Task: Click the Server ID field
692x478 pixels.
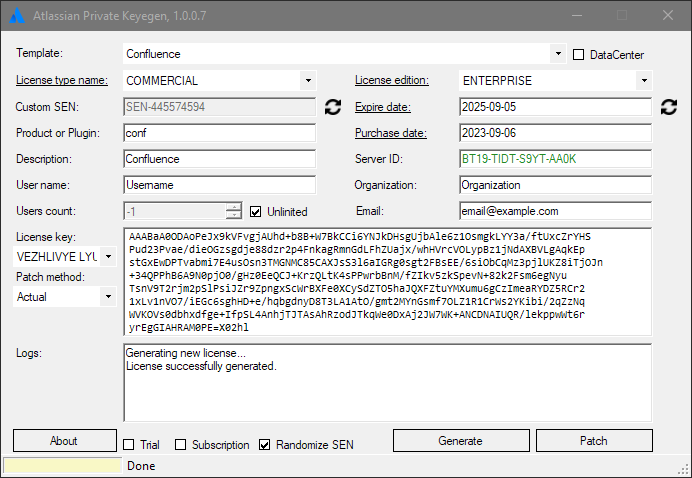Action: [x=555, y=159]
